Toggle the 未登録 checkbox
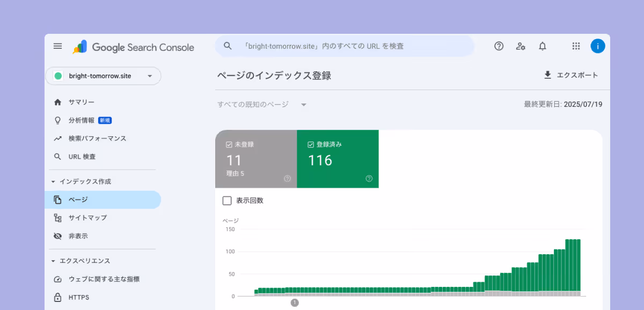Screen dimensions: 644x310 229,144
